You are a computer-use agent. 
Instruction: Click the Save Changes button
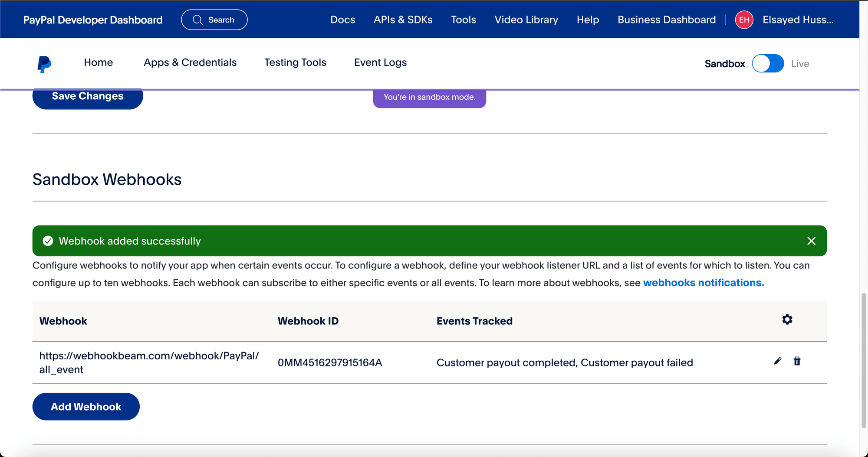click(x=88, y=97)
